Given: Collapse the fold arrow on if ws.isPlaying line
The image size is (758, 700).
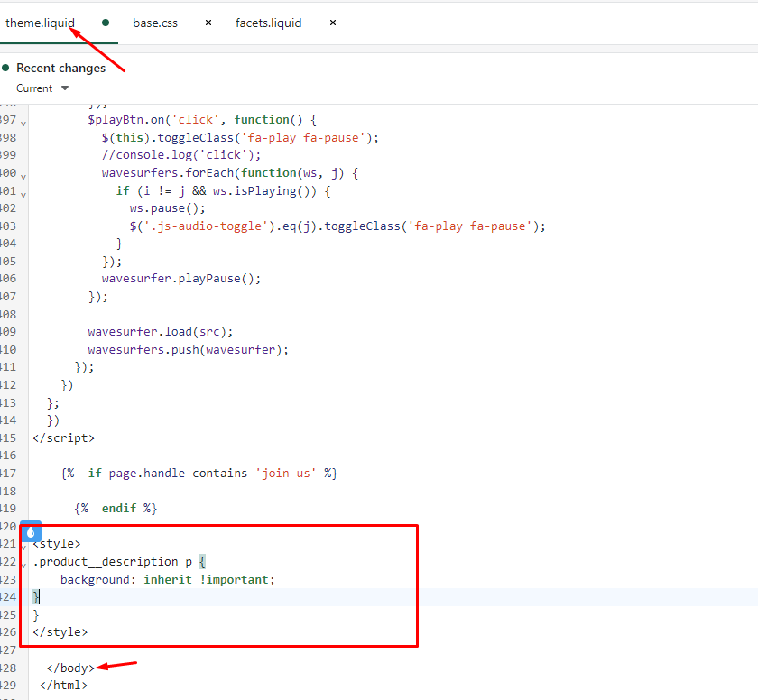Looking at the screenshot, I should (x=23, y=195).
